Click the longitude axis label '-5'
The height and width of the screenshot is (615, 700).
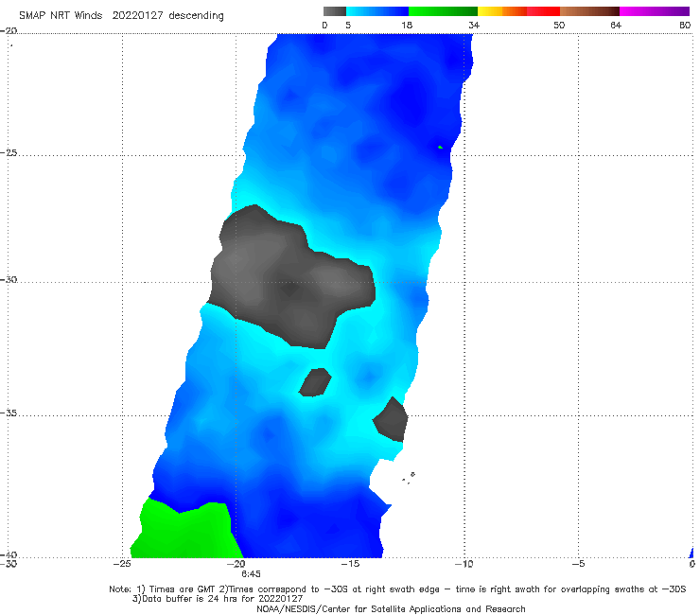coord(578,564)
